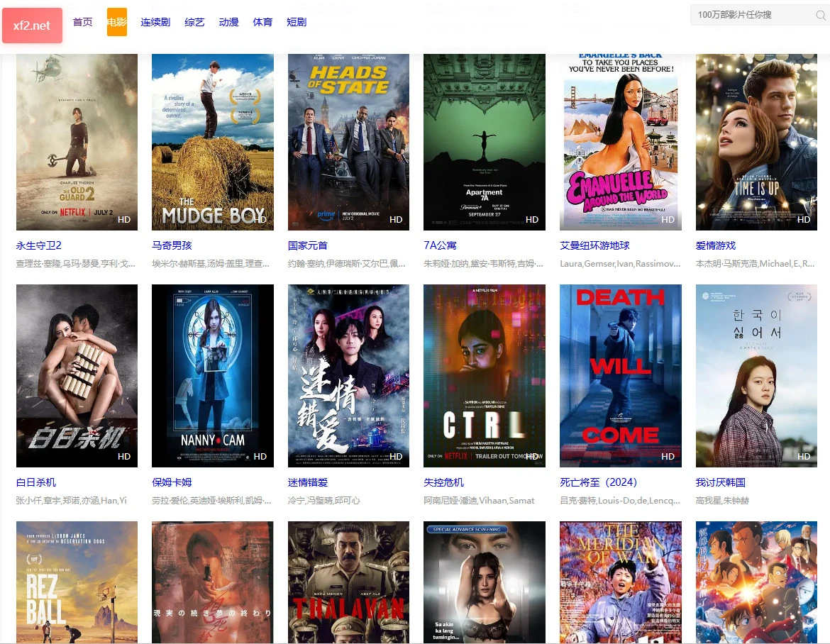The image size is (830, 644).
Task: Click the search magnifier icon
Action: click(821, 16)
